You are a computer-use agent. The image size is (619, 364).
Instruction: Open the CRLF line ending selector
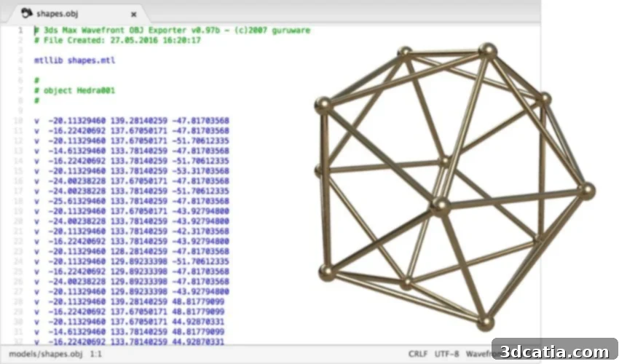pos(418,354)
